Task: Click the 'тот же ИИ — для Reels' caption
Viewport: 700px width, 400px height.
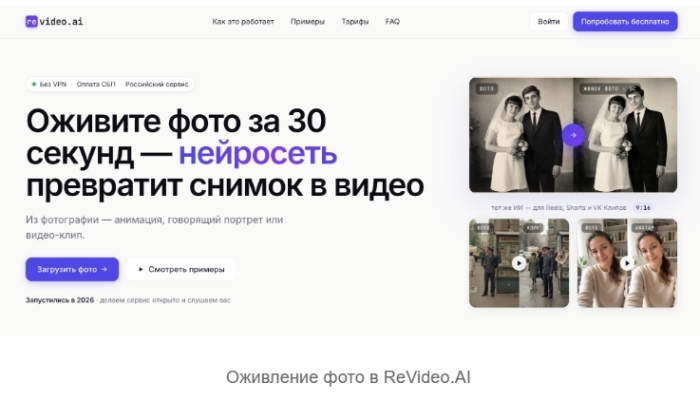Action: pos(558,208)
